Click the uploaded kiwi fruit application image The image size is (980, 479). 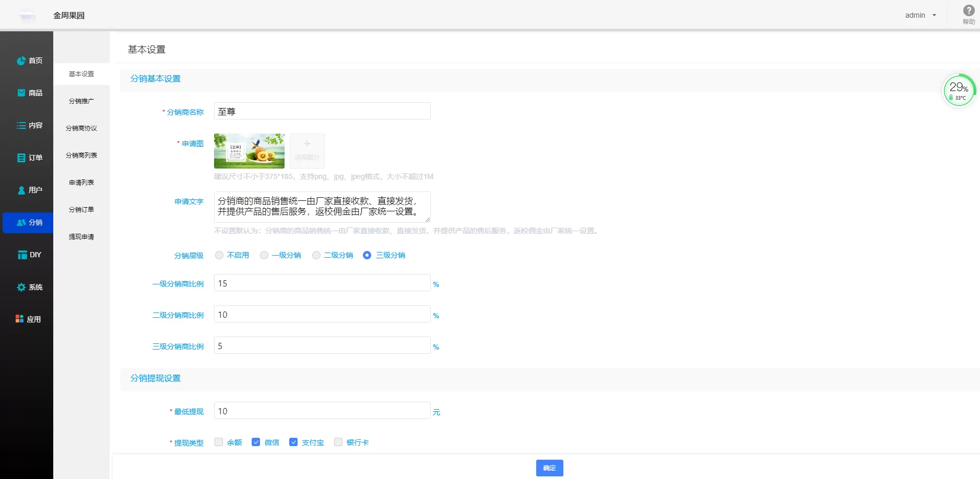tap(249, 151)
